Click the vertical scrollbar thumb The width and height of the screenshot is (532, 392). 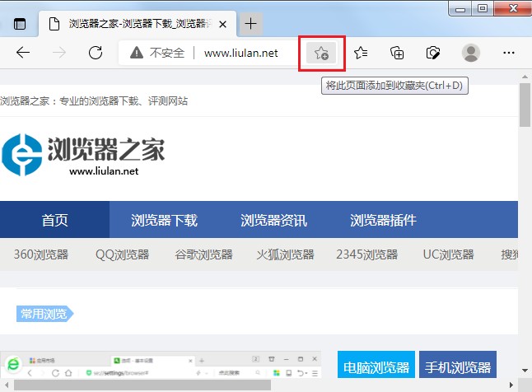(525, 105)
